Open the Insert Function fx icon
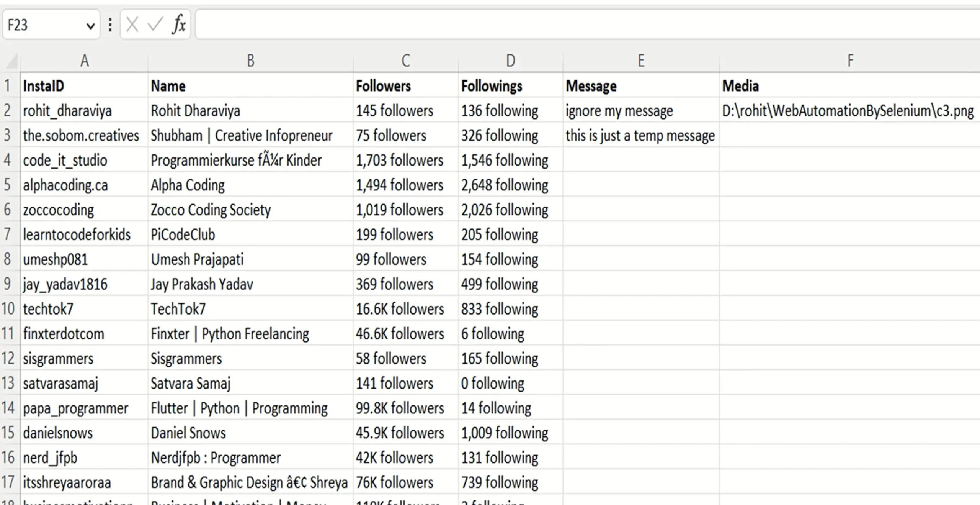This screenshot has width=980, height=505. pos(179,25)
